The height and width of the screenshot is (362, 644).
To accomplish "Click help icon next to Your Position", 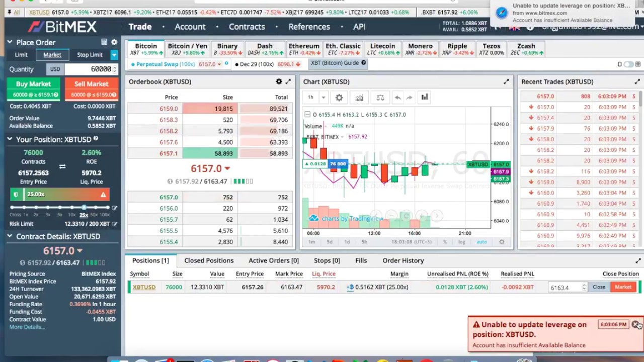I will 96,139.
